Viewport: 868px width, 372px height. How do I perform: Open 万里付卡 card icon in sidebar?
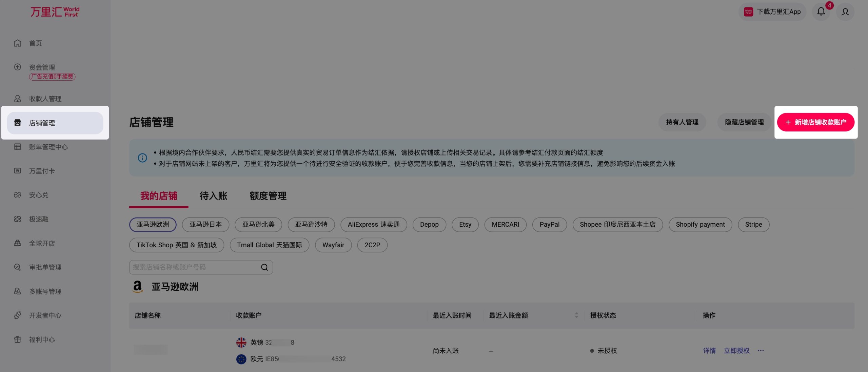(x=18, y=171)
